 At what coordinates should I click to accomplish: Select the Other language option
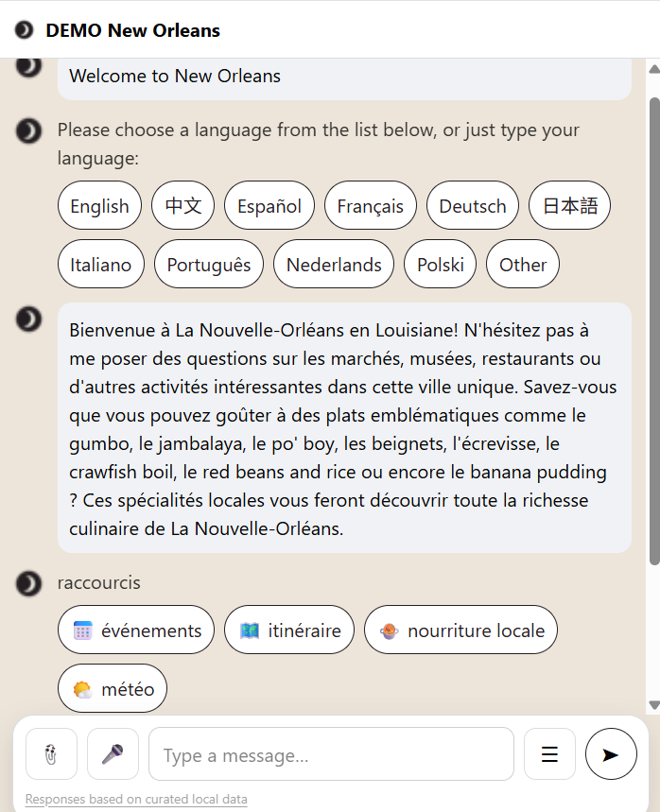(523, 265)
